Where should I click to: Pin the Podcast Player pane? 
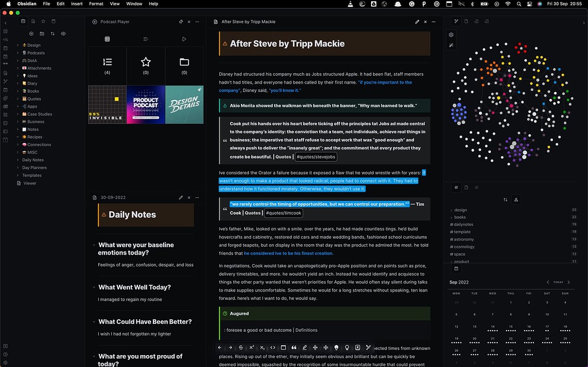click(181, 22)
